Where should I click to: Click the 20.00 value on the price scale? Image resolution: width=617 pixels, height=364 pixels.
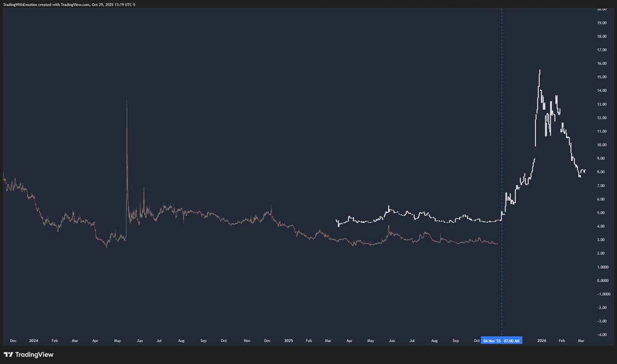603,9
